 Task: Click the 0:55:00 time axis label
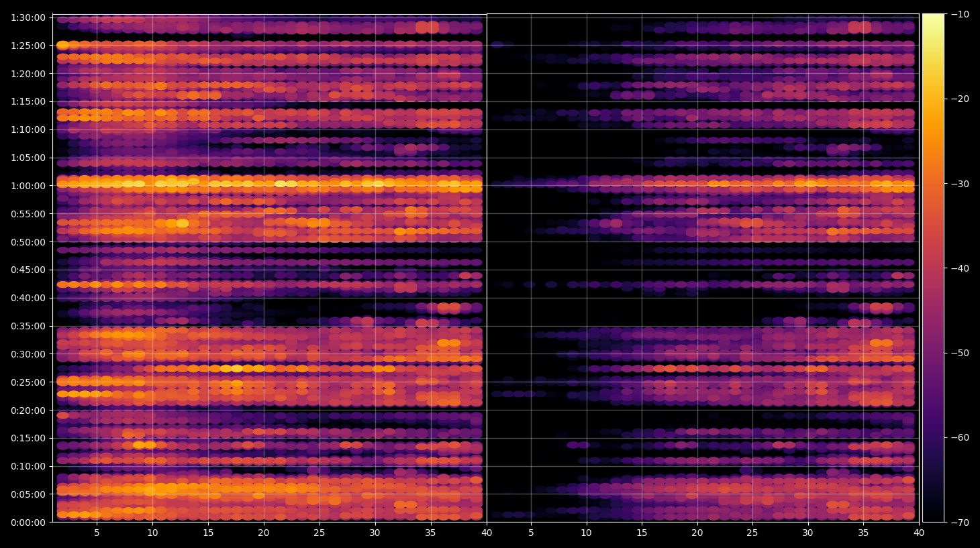(x=28, y=214)
